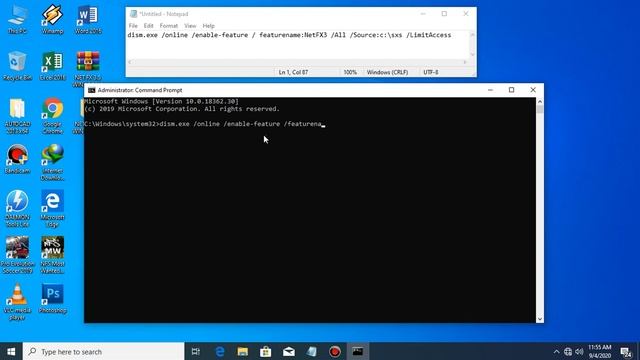The height and width of the screenshot is (360, 640).
Task: Click the Windows Start button
Action: [x=11, y=351]
